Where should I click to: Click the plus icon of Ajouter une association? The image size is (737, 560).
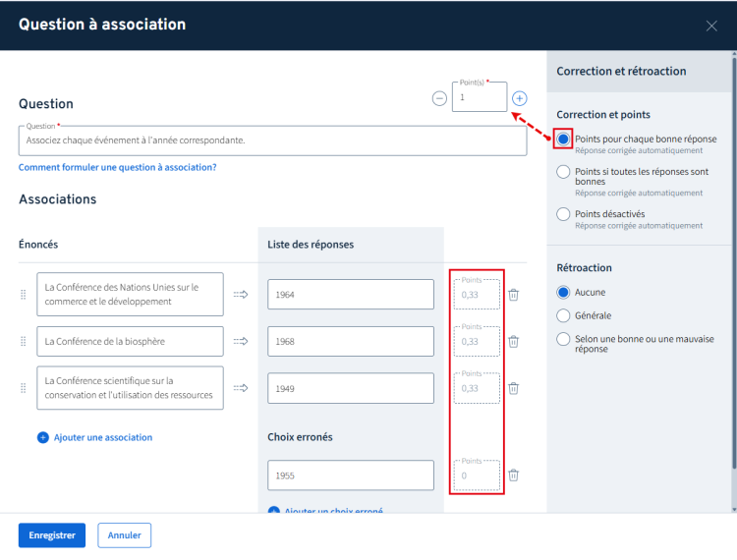(x=42, y=437)
